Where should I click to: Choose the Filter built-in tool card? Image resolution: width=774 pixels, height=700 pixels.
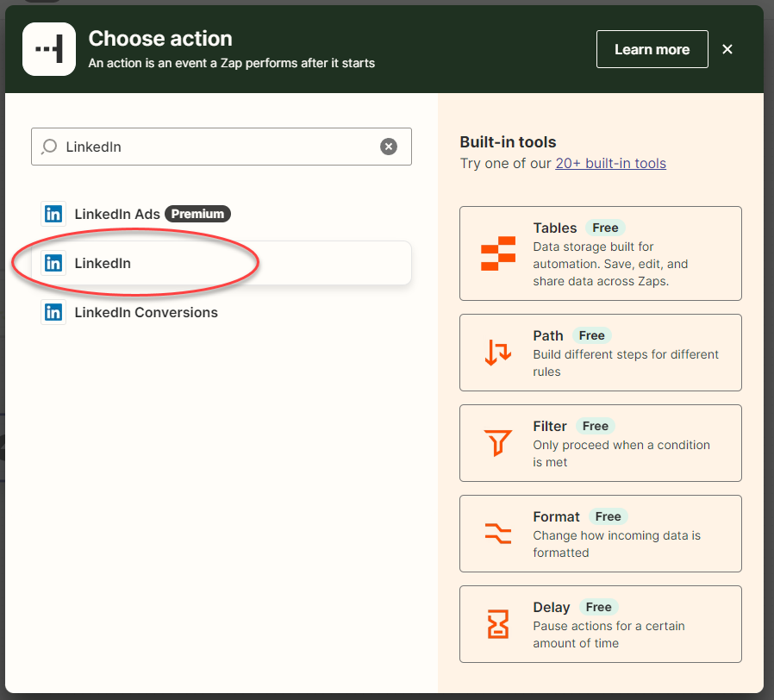coord(600,443)
